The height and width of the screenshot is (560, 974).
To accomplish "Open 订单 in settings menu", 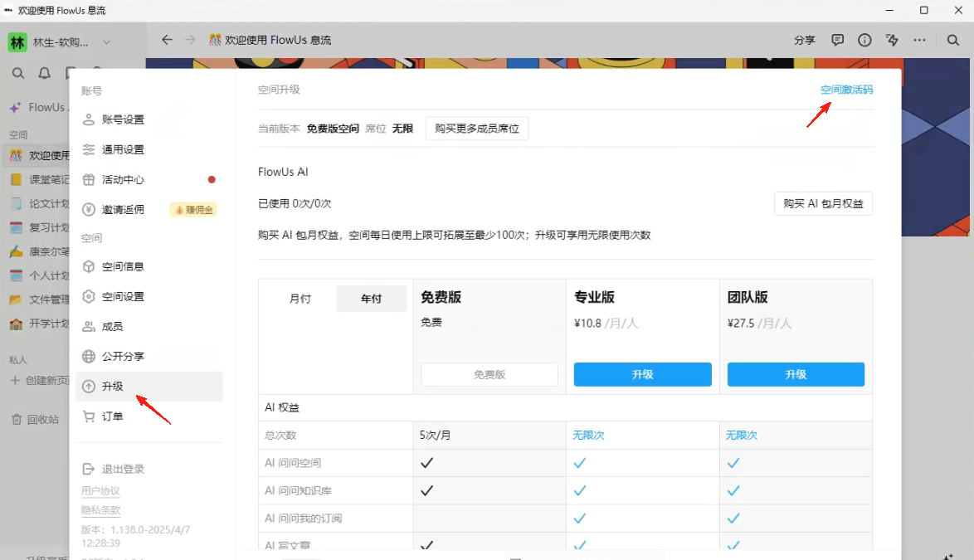I will (x=149, y=416).
